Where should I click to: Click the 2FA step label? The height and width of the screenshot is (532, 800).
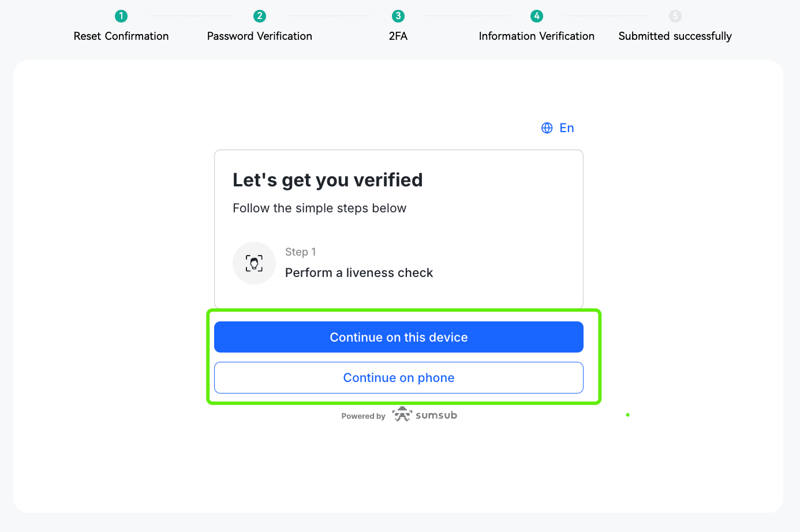coord(398,36)
